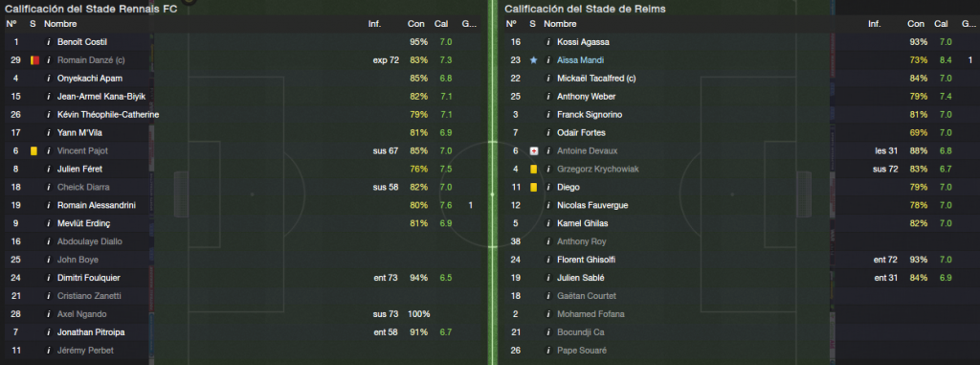Open Romain Alessandrini player profile
The image size is (980, 365).
point(97,205)
